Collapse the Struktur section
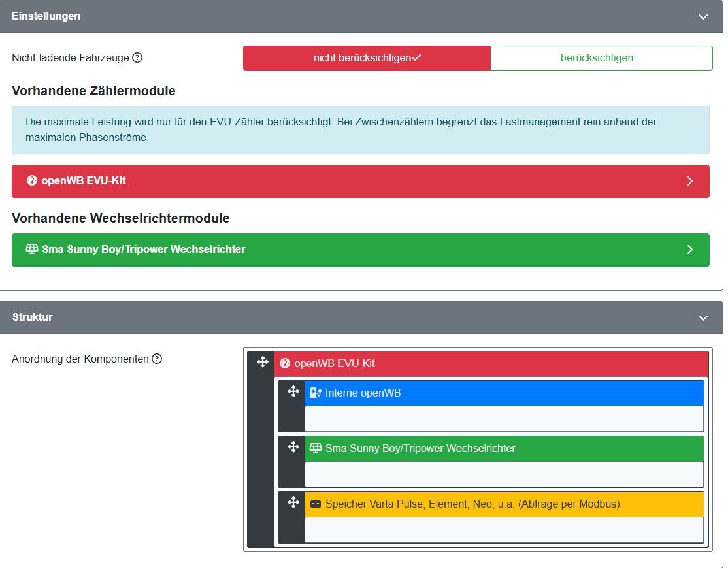This screenshot has height=569, width=728. click(703, 318)
